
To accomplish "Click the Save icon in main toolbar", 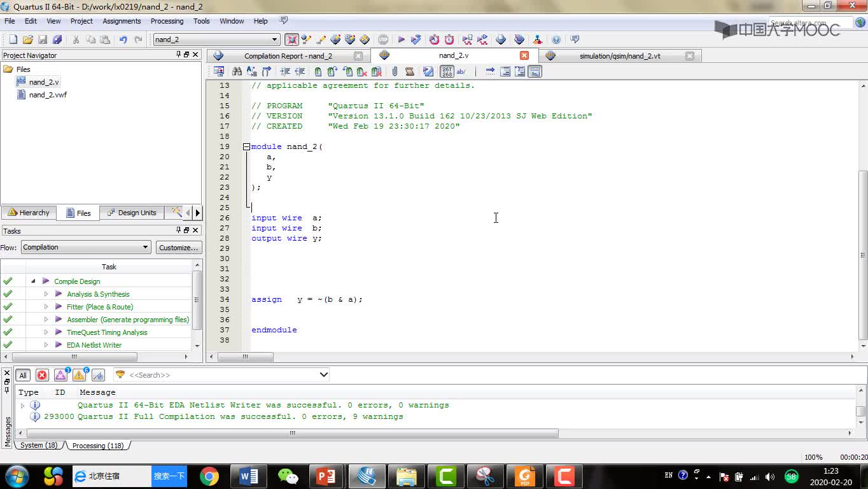I will click(43, 39).
